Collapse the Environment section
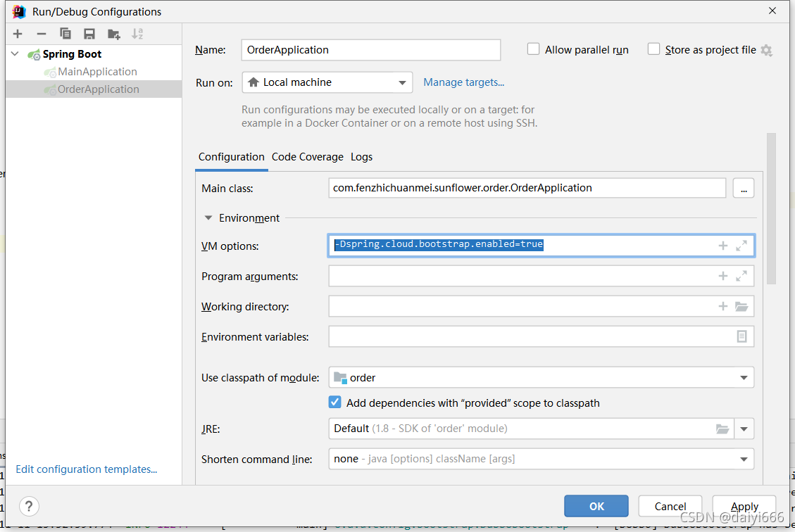 pyautogui.click(x=208, y=218)
